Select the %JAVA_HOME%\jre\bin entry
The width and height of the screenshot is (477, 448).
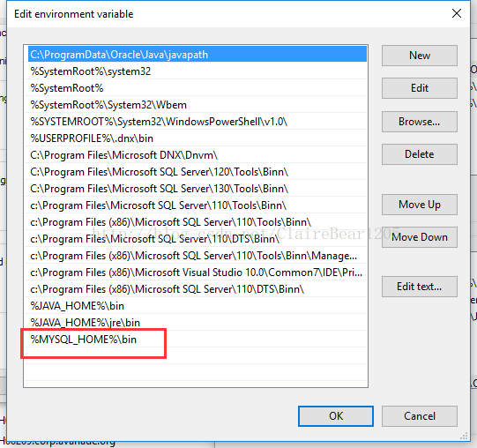click(196, 322)
